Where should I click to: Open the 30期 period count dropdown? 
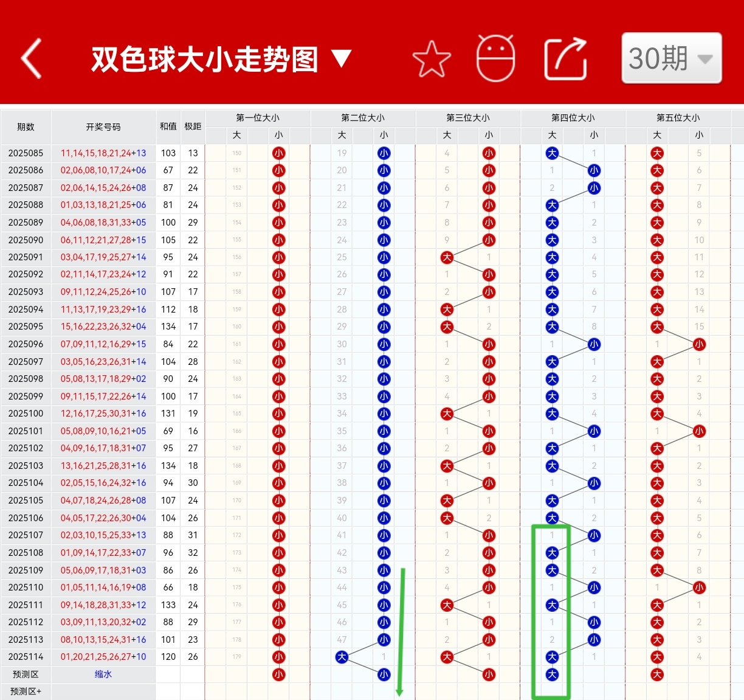(x=670, y=58)
